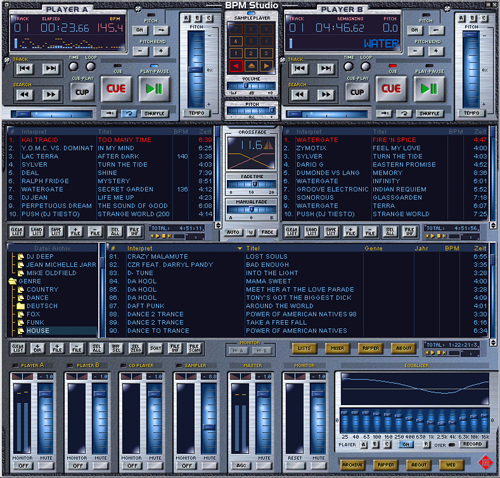The width and height of the screenshot is (500, 478).
Task: Search rewind on Player B
Action: coord(299,95)
